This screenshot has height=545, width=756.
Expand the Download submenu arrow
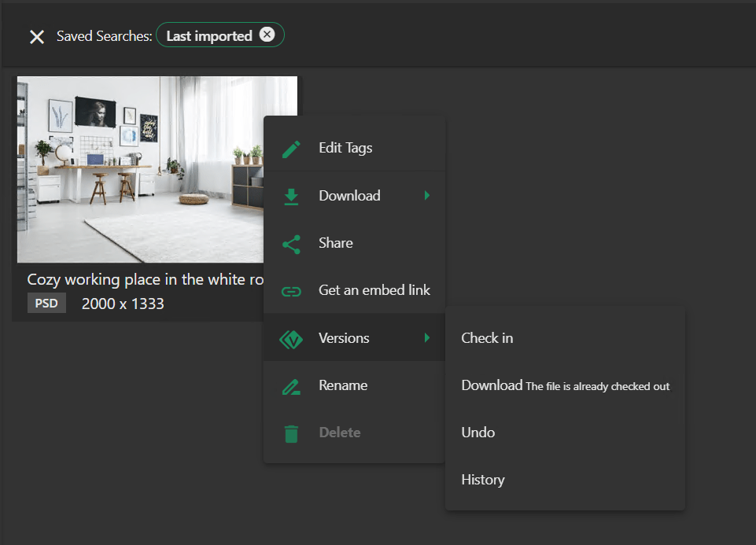coord(427,196)
